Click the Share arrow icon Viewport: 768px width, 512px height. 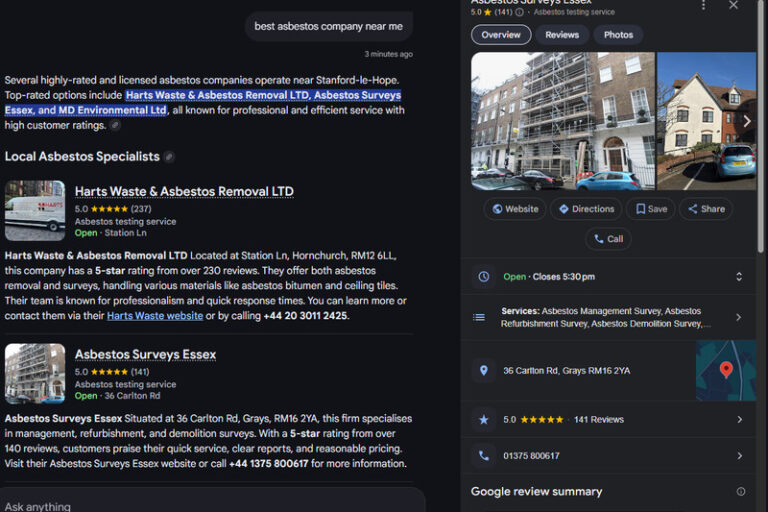click(693, 209)
